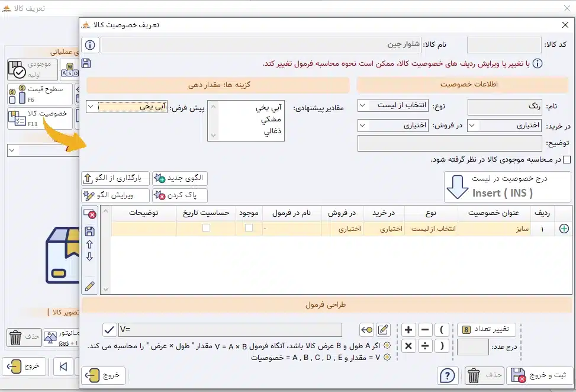576x392 pixels.
Task: Insert divide operator in formula
Action: point(425,346)
